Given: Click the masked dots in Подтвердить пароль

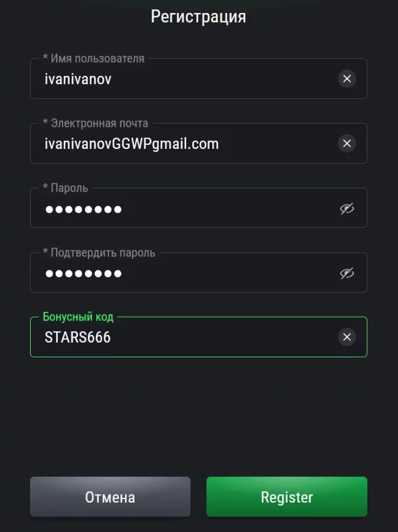Looking at the screenshot, I should tap(84, 274).
